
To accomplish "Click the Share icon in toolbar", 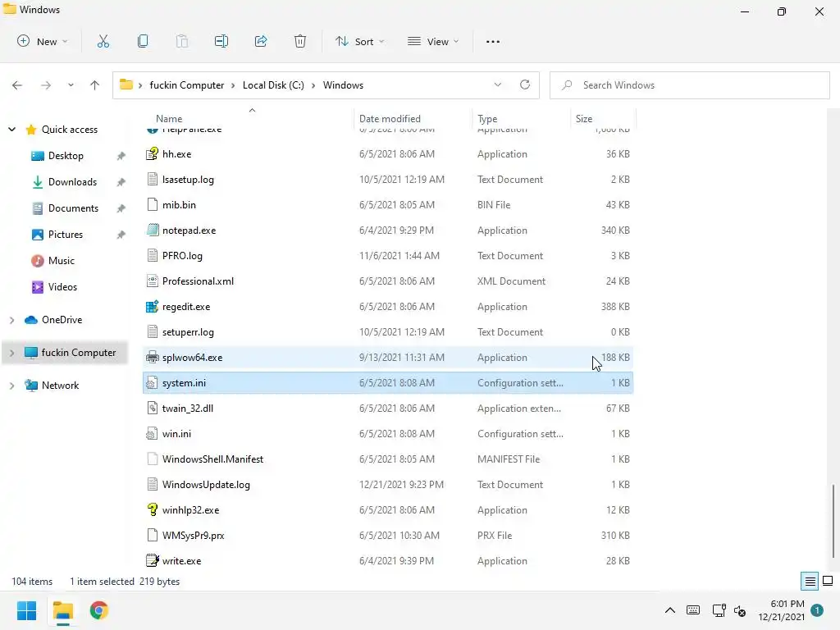I will pyautogui.click(x=261, y=41).
